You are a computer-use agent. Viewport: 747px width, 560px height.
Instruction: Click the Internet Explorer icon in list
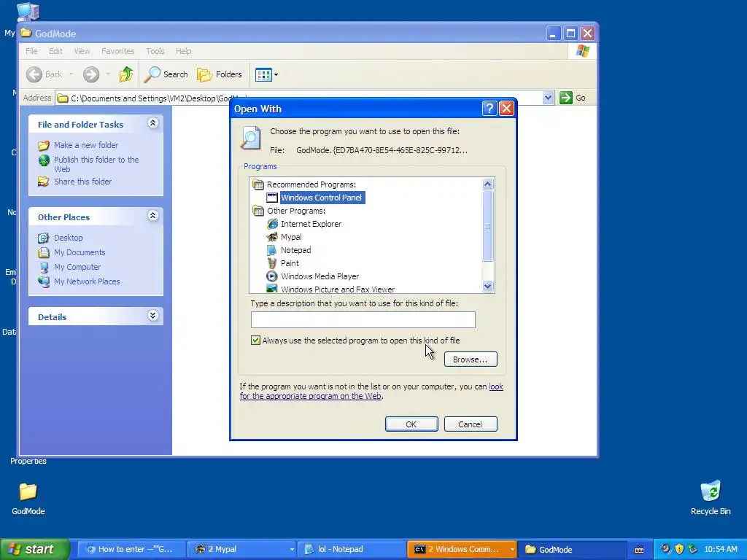(272, 224)
